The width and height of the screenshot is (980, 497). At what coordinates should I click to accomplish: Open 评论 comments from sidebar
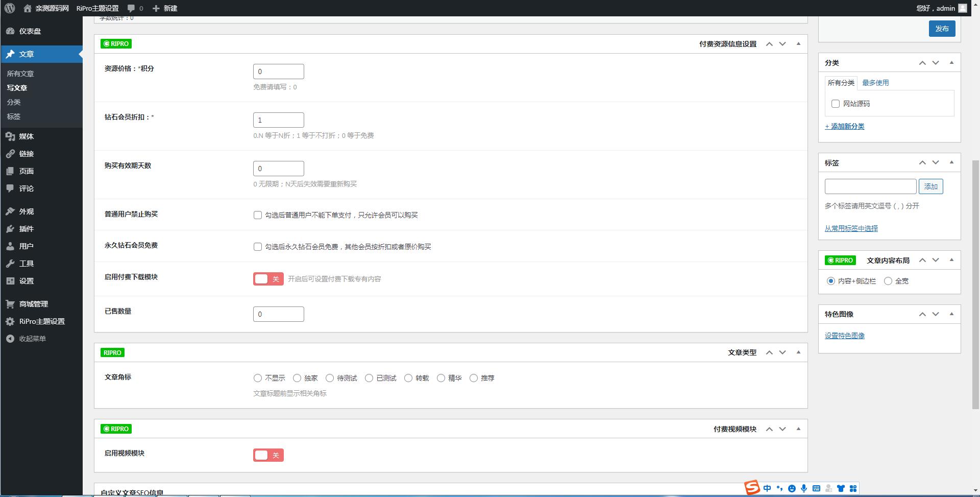coord(27,188)
